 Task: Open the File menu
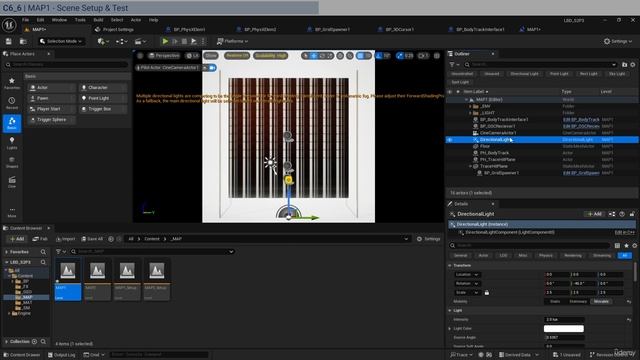coord(25,20)
